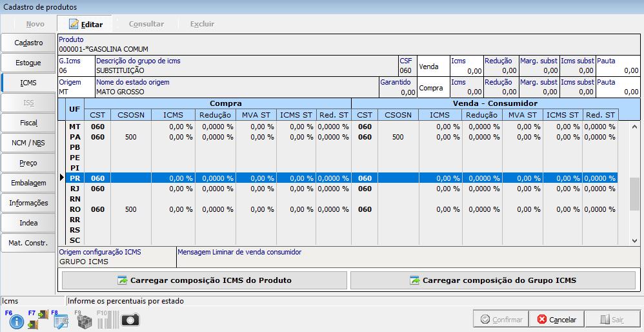Open the Cadastro side tab
This screenshot has height=332, width=644.
pos(28,43)
